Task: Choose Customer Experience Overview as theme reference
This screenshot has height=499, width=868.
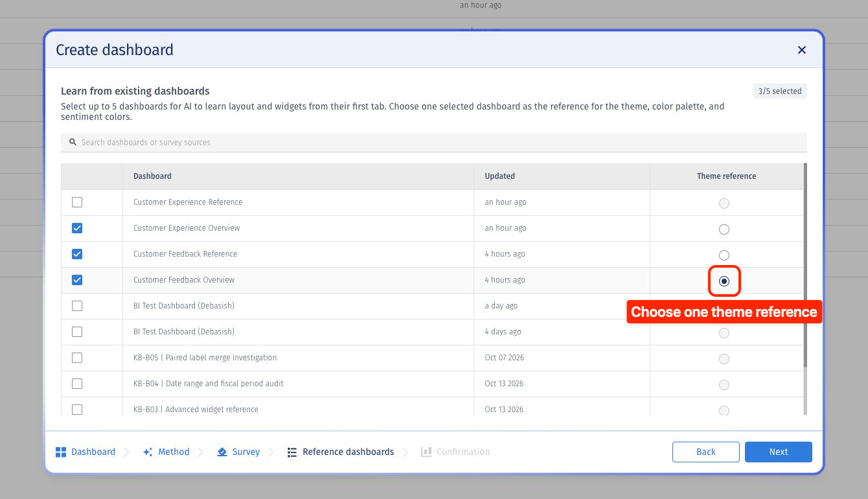Action: click(724, 229)
